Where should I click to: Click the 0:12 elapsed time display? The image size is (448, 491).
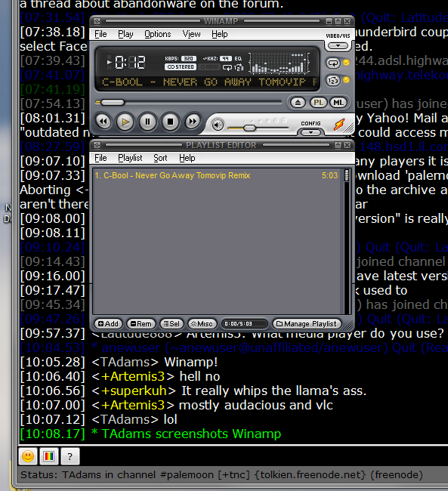tap(130, 62)
